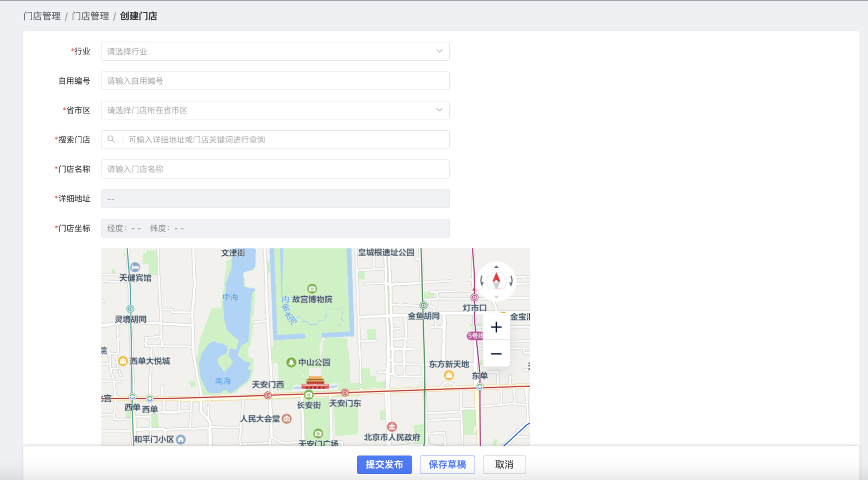Click the 西单大悦城 shopping marker
The width and height of the screenshot is (868, 480).
click(123, 361)
